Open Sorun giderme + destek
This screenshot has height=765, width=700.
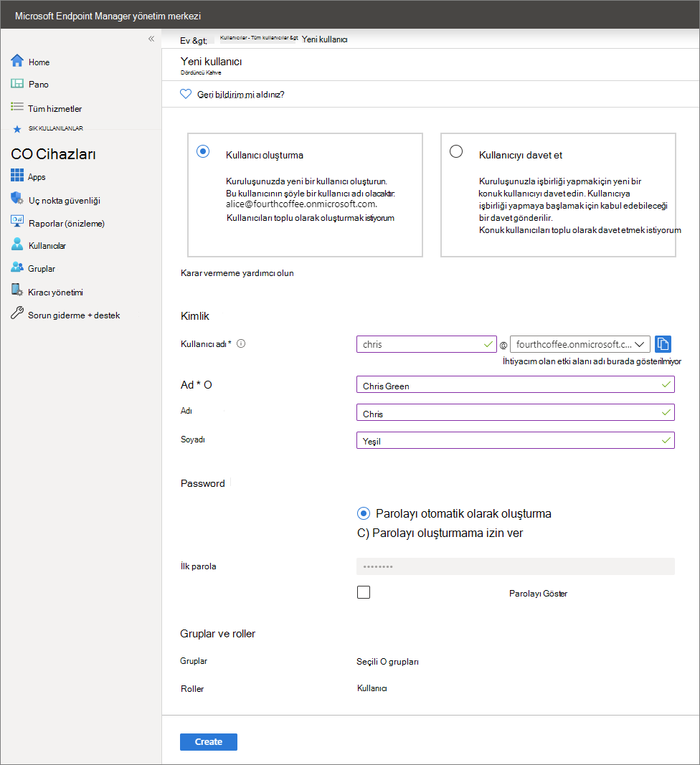(74, 315)
